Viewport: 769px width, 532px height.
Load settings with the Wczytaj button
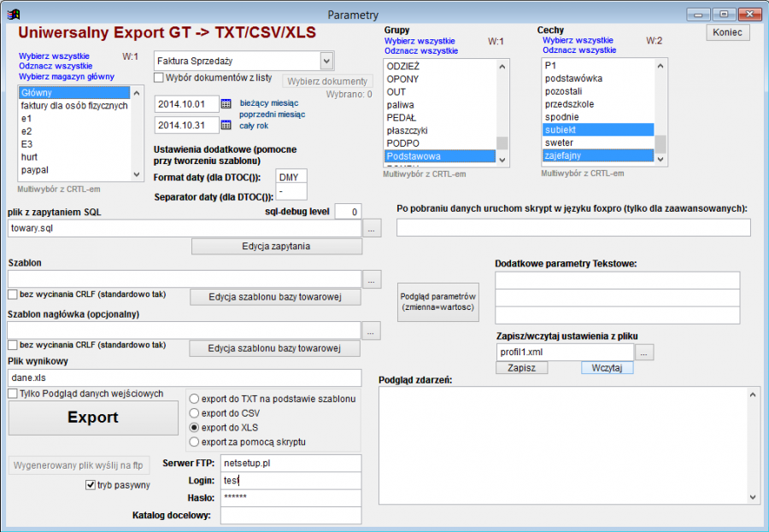point(608,368)
